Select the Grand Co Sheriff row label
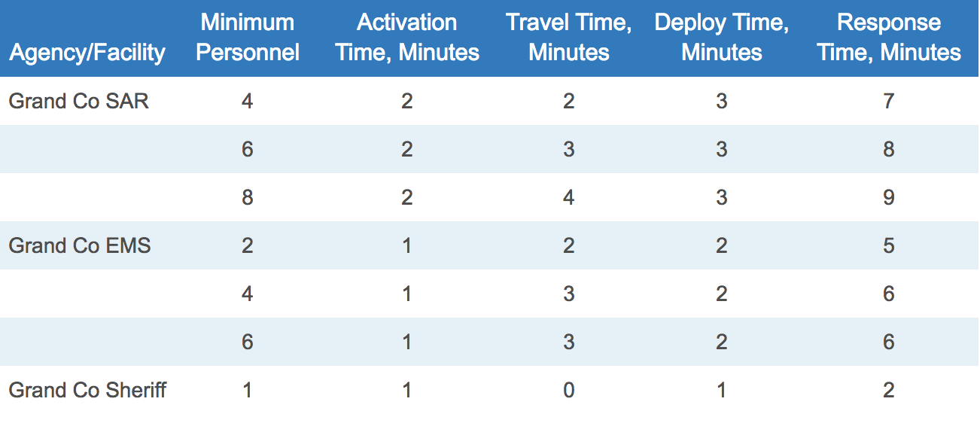The image size is (980, 423). click(x=87, y=391)
